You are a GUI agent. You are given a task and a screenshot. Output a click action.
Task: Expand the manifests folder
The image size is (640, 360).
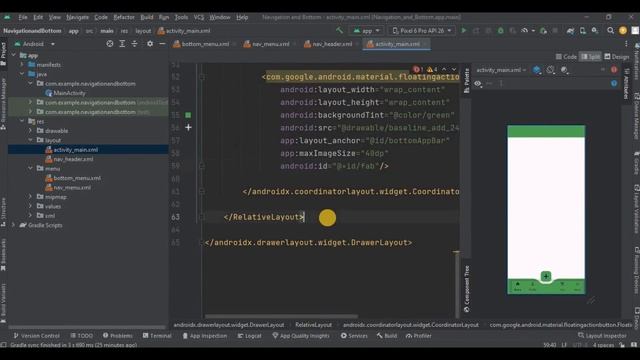[22, 64]
